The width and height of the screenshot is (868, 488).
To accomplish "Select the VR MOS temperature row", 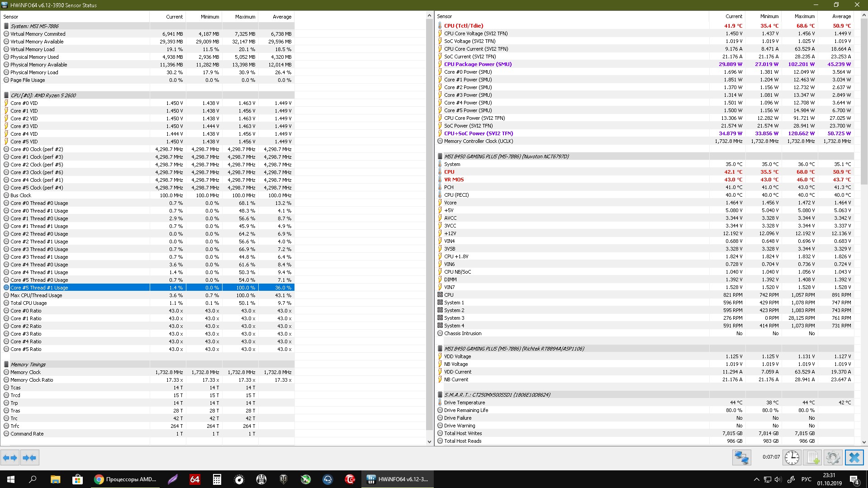I will [645, 180].
